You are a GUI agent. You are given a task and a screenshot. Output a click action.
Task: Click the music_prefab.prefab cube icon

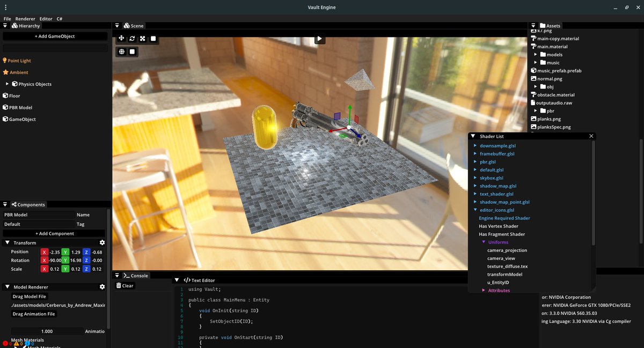533,71
